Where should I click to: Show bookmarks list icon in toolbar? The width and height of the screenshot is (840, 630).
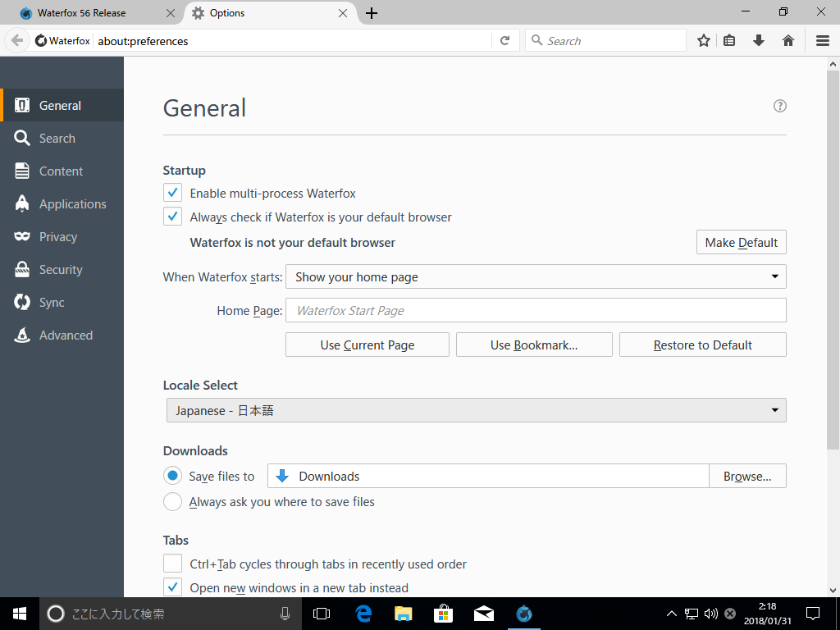click(x=729, y=41)
